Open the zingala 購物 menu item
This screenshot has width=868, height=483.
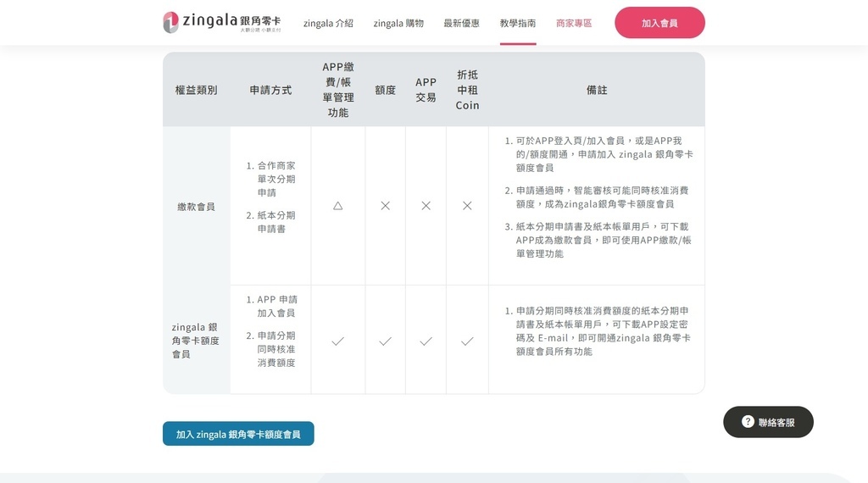(x=398, y=23)
